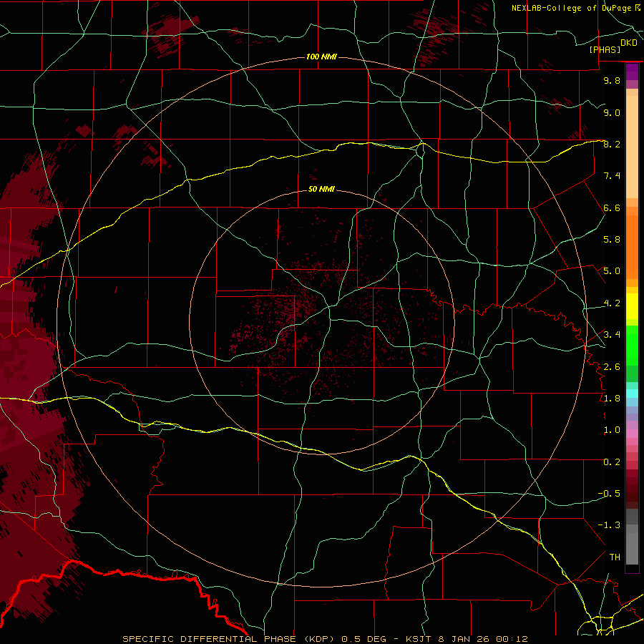Click the 3.4 scale value

click(612, 335)
